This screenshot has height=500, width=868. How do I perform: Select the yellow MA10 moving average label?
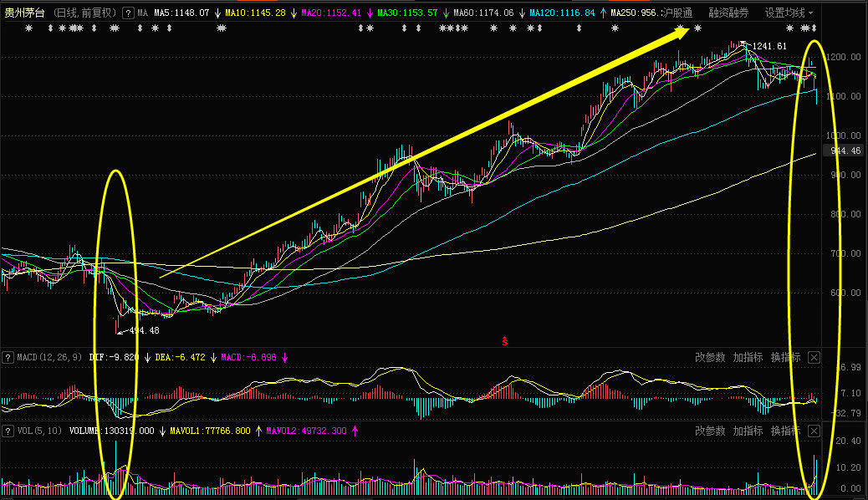point(255,13)
